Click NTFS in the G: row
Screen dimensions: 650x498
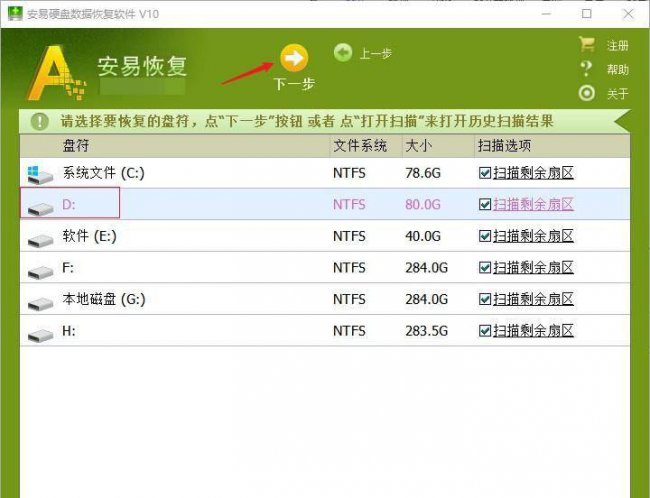pyautogui.click(x=349, y=299)
